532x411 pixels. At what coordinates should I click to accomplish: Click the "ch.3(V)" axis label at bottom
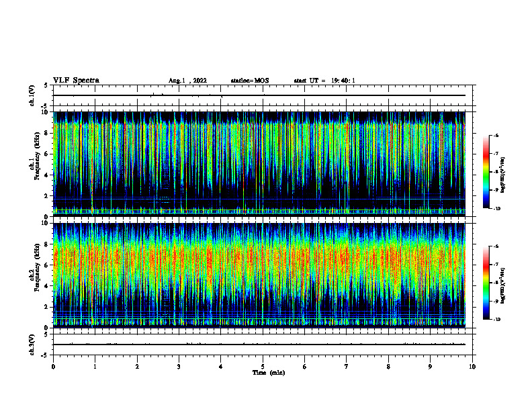tap(32, 345)
